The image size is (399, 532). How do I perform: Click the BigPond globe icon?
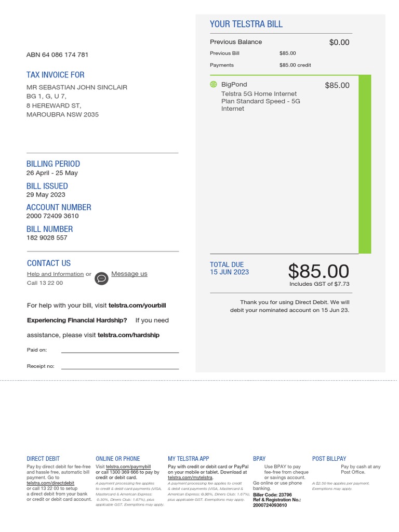[213, 84]
